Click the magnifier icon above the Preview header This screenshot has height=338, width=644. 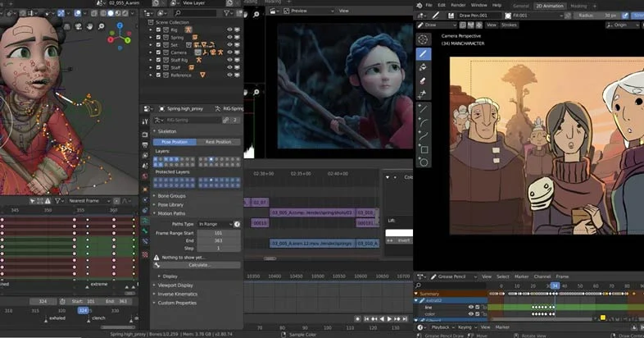click(x=256, y=14)
